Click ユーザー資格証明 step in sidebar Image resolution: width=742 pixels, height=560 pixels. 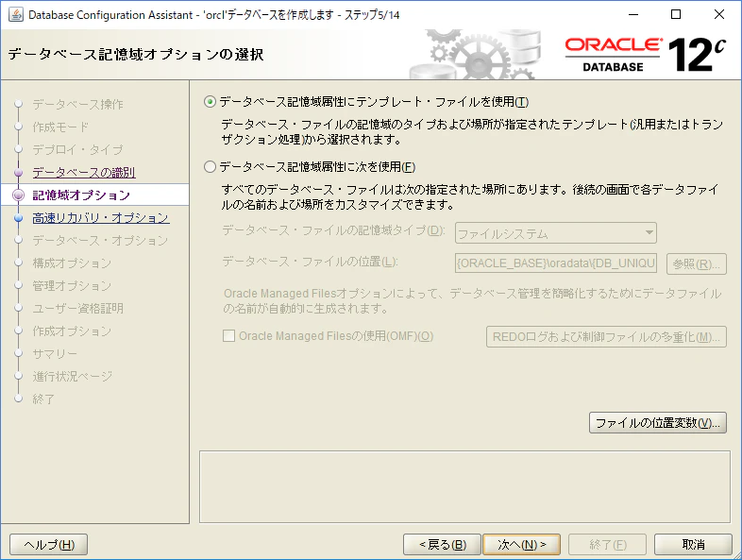(x=77, y=309)
